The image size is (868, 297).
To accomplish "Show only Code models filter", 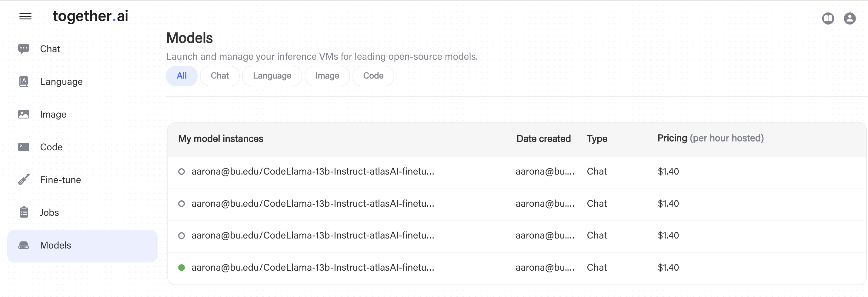I will coord(373,76).
